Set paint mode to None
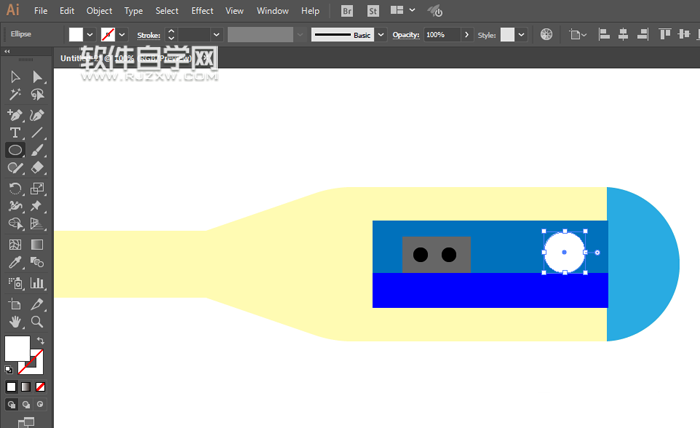 pos(40,387)
